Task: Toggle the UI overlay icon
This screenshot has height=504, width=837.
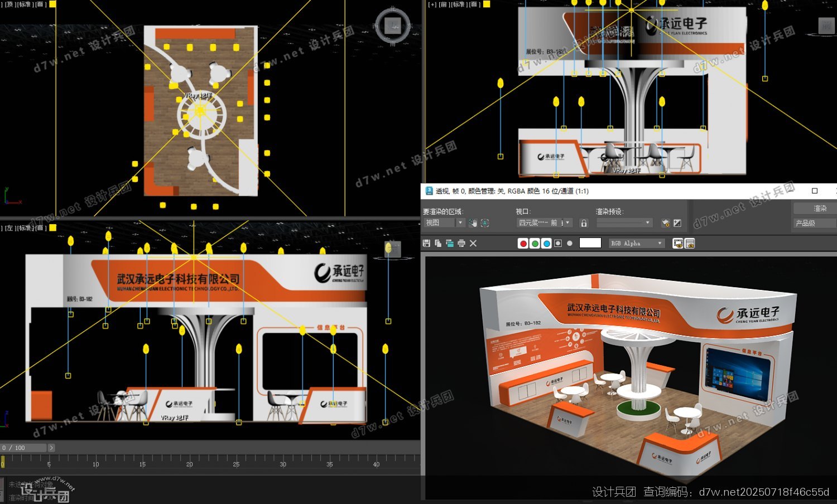Action: 678,243
